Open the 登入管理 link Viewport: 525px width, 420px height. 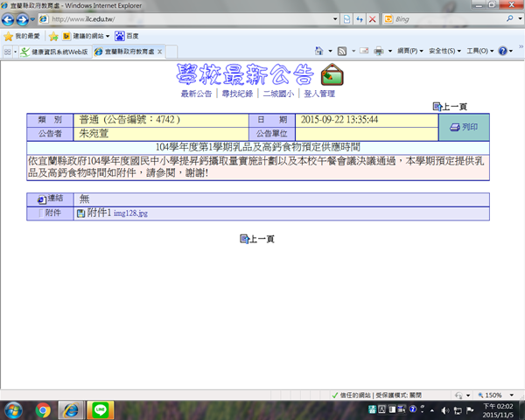(x=318, y=94)
